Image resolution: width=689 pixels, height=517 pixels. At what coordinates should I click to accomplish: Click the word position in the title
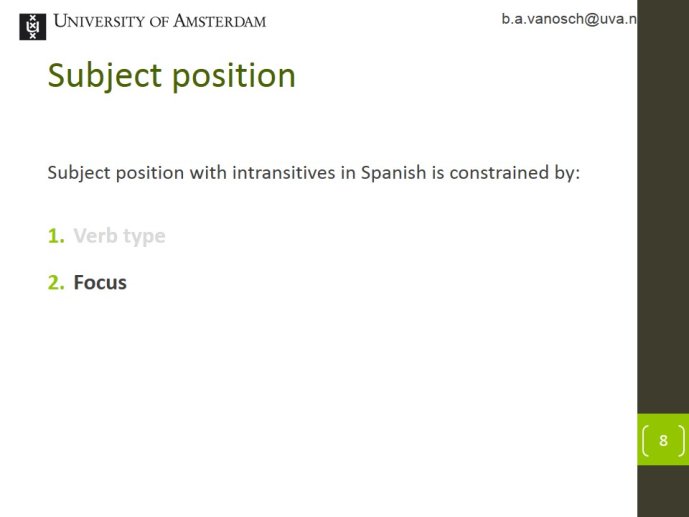pyautogui.click(x=233, y=76)
